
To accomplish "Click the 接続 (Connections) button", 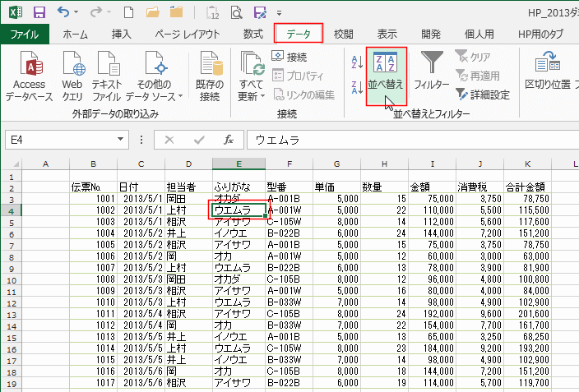I will point(289,57).
